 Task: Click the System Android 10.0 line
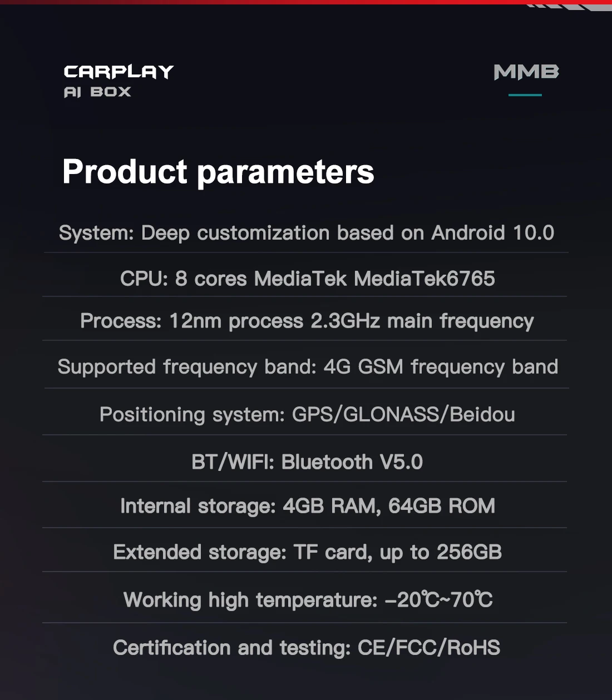[307, 232]
